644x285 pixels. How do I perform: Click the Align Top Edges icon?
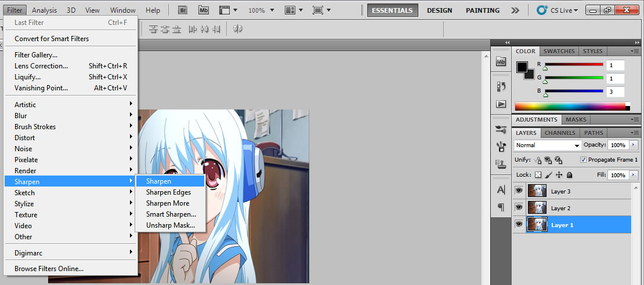click(x=154, y=29)
